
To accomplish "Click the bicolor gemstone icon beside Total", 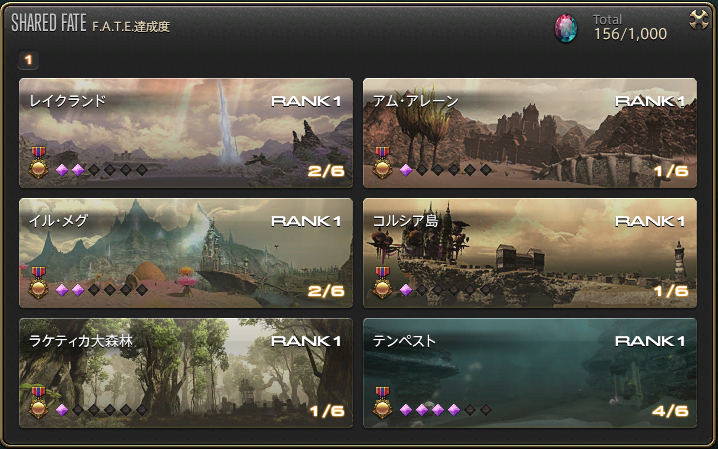I will pos(566,28).
